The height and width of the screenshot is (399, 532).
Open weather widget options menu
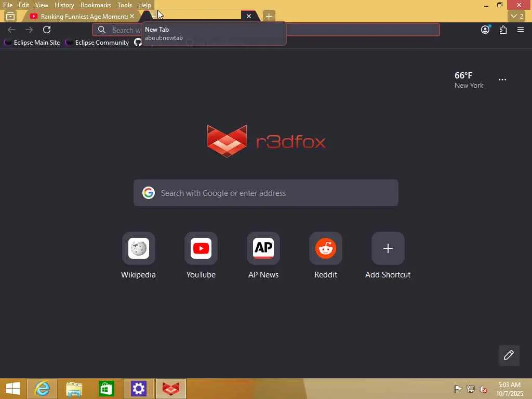[x=502, y=79]
